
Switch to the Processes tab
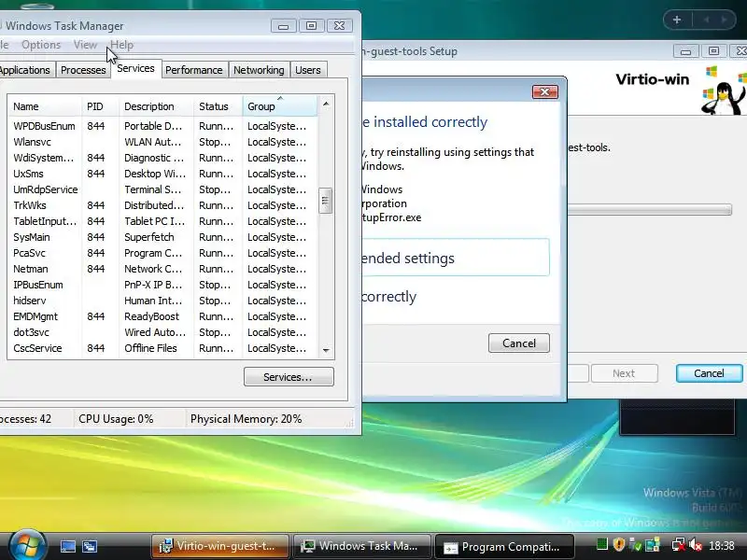pyautogui.click(x=83, y=70)
